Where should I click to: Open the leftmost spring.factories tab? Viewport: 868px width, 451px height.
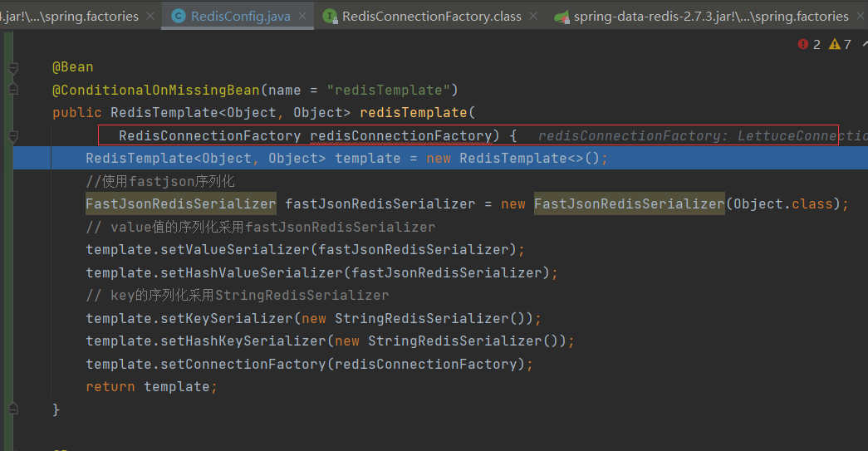coord(69,16)
